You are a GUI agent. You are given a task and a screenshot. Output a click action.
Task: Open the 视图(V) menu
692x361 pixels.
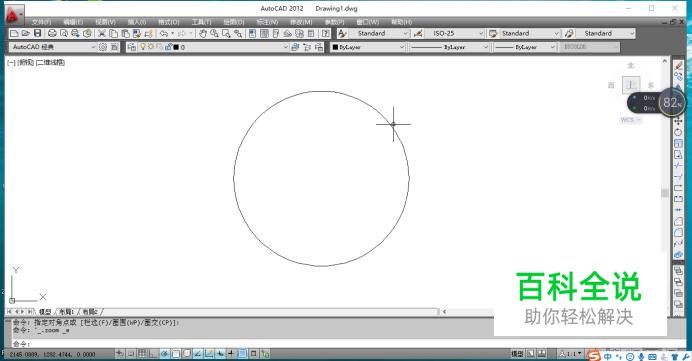coord(105,22)
